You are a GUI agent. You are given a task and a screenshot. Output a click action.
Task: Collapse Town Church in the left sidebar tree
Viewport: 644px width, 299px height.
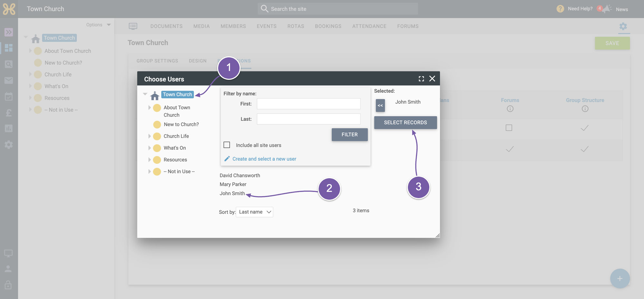pyautogui.click(x=26, y=37)
